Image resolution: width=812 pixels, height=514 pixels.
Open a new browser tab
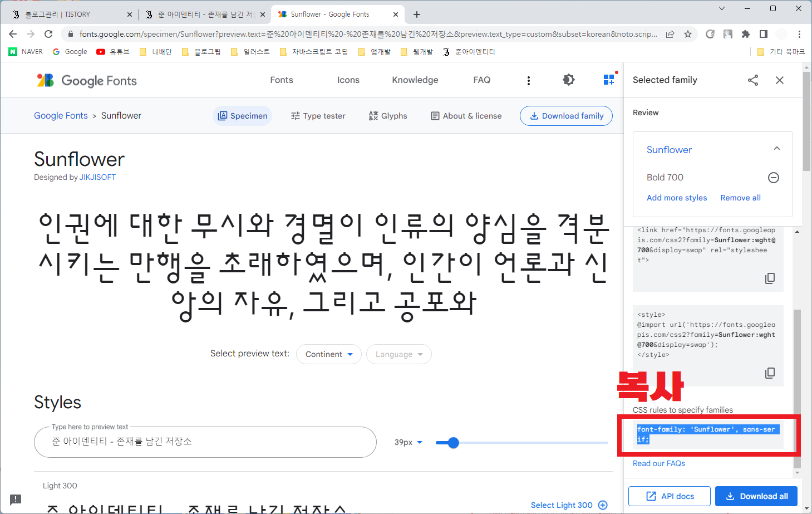point(417,14)
